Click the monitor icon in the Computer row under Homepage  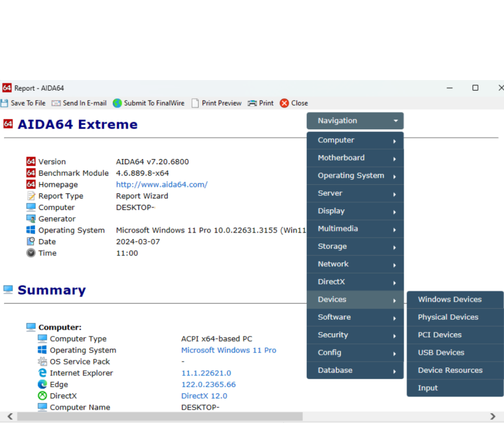[x=31, y=207]
